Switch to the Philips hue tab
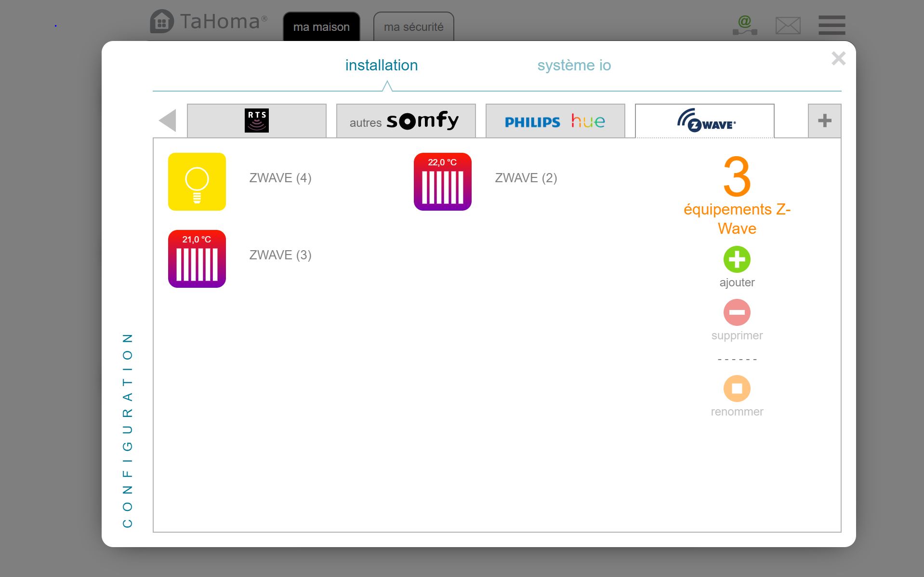The width and height of the screenshot is (924, 577). 555,121
